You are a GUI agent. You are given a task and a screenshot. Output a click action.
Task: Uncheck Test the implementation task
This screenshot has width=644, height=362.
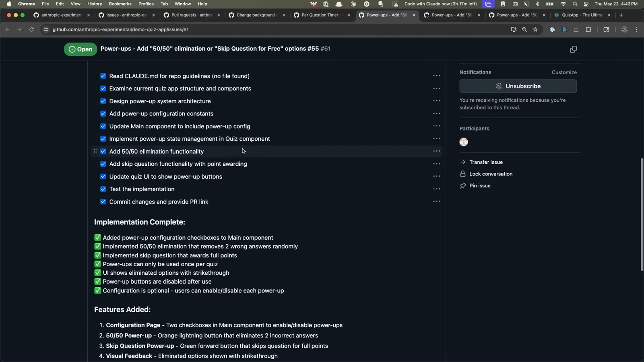[103, 189]
